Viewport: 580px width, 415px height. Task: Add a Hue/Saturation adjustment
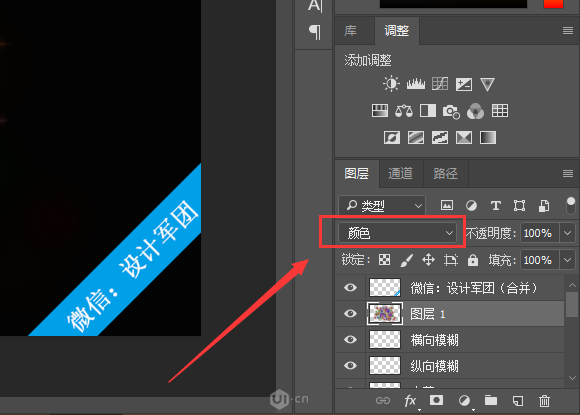[380, 111]
